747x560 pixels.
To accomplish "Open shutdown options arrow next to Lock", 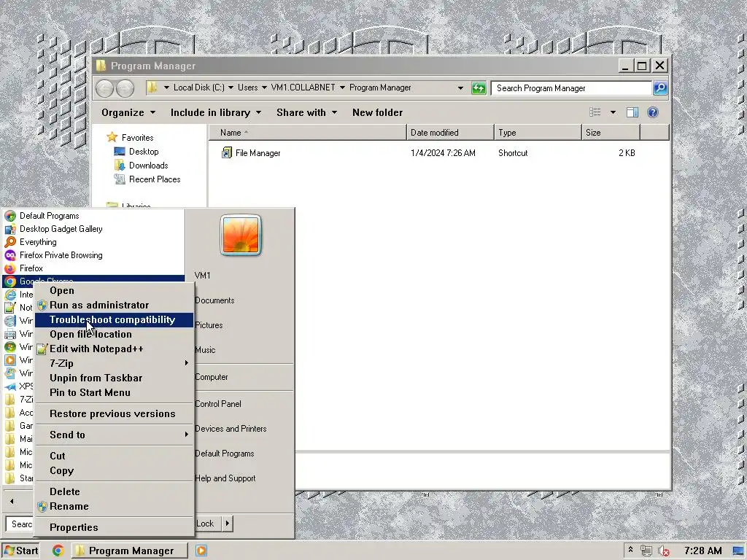I will point(228,524).
